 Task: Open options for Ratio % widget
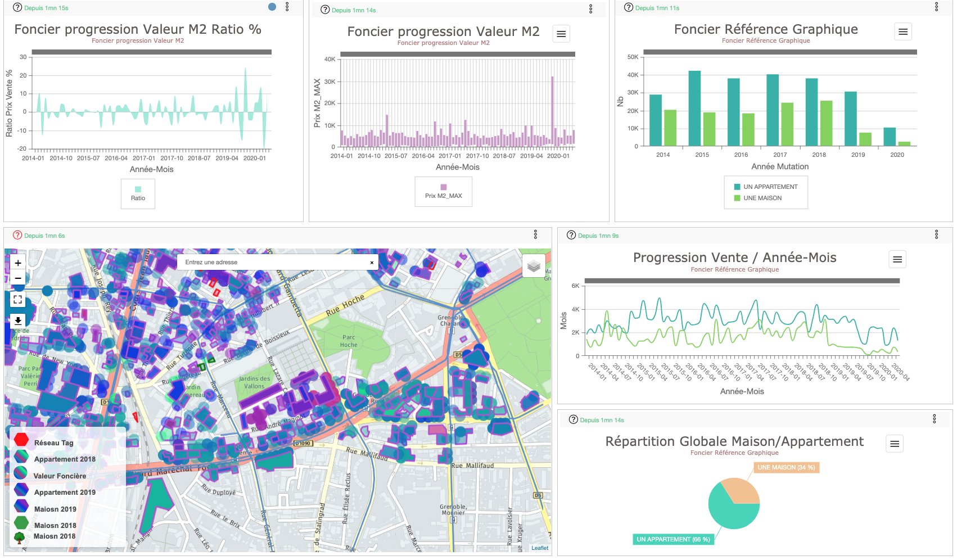click(x=287, y=7)
